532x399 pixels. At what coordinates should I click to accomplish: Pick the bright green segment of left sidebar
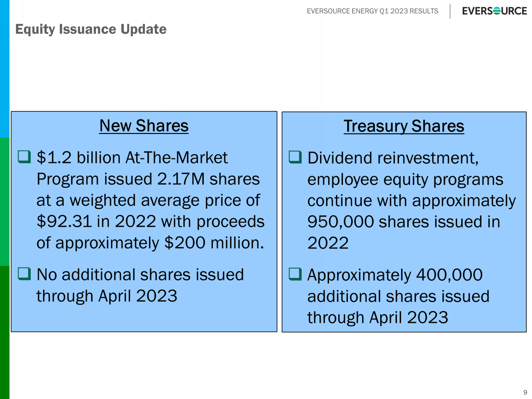[x=5, y=201]
